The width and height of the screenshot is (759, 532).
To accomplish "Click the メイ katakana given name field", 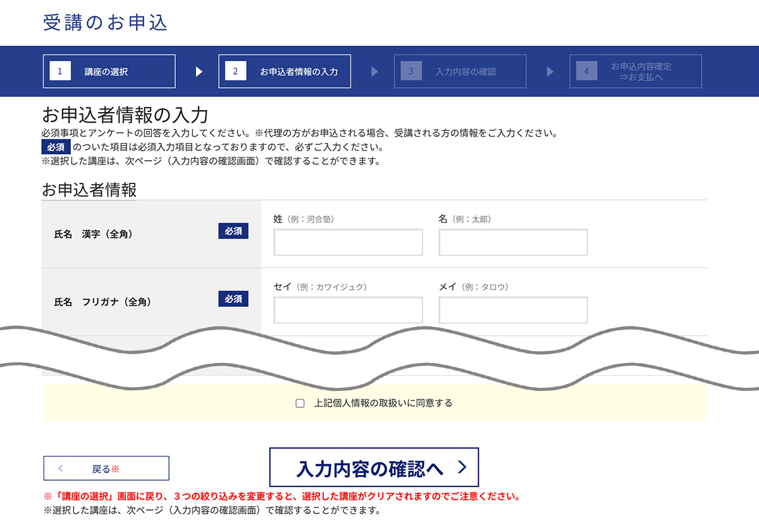I will pyautogui.click(x=513, y=309).
